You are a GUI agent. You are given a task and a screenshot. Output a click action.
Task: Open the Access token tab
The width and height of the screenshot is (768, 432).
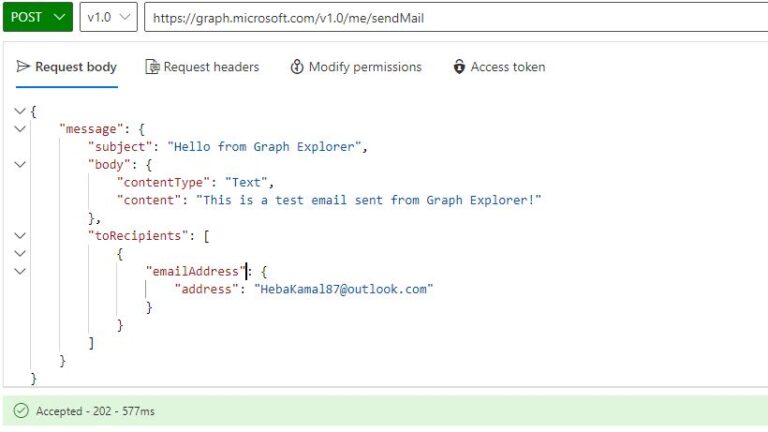[x=507, y=67]
